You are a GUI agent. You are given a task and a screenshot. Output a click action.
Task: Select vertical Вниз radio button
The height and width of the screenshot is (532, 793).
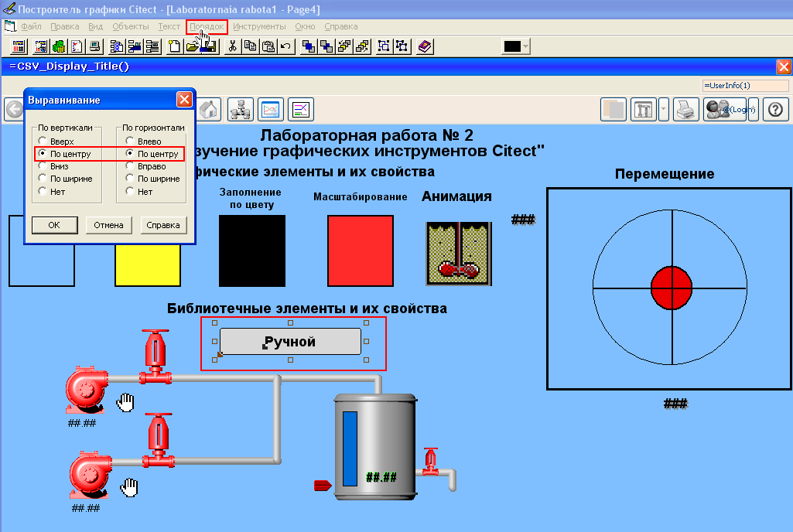tap(43, 166)
